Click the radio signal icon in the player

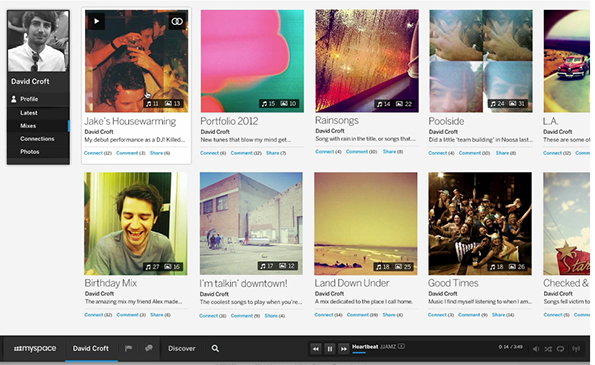576,349
